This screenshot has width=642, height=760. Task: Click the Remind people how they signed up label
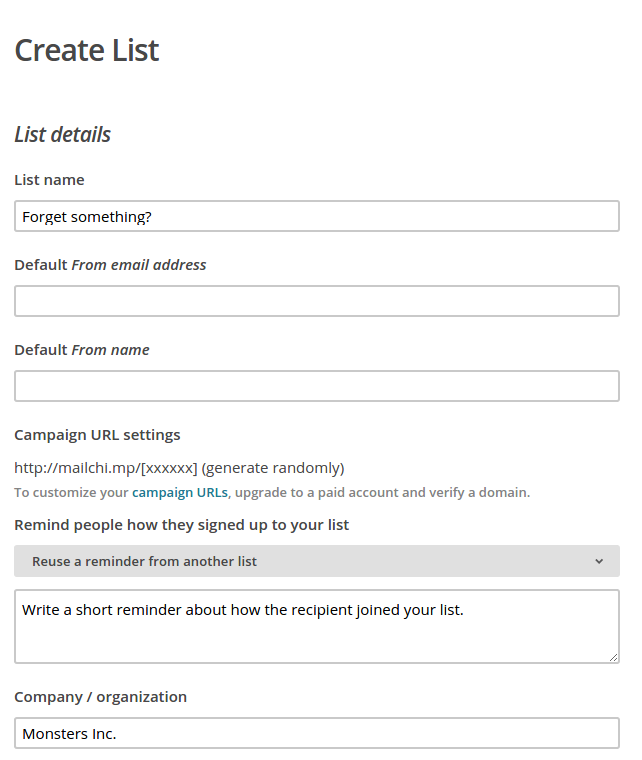[x=182, y=525]
